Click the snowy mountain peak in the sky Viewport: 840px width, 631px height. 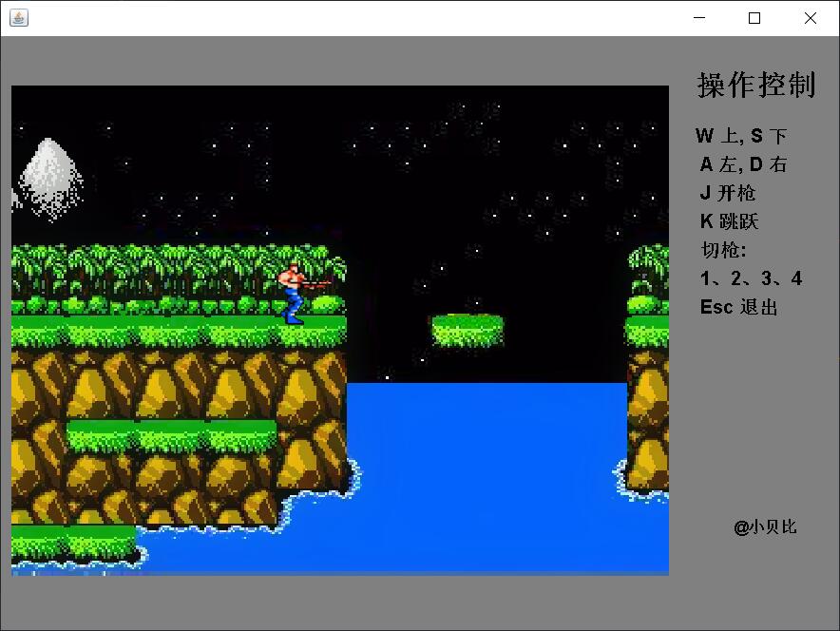click(49, 179)
